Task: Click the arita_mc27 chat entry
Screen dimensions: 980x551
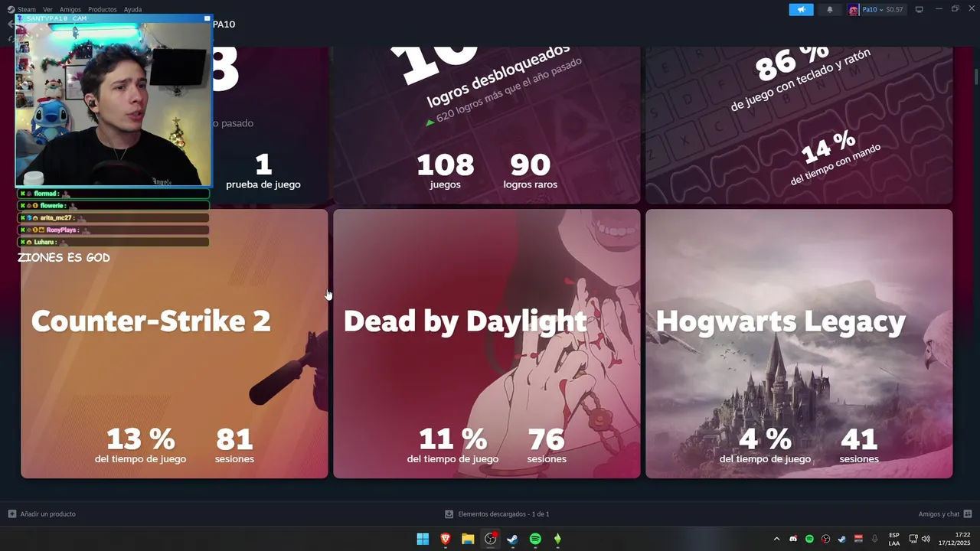Action: coord(113,218)
